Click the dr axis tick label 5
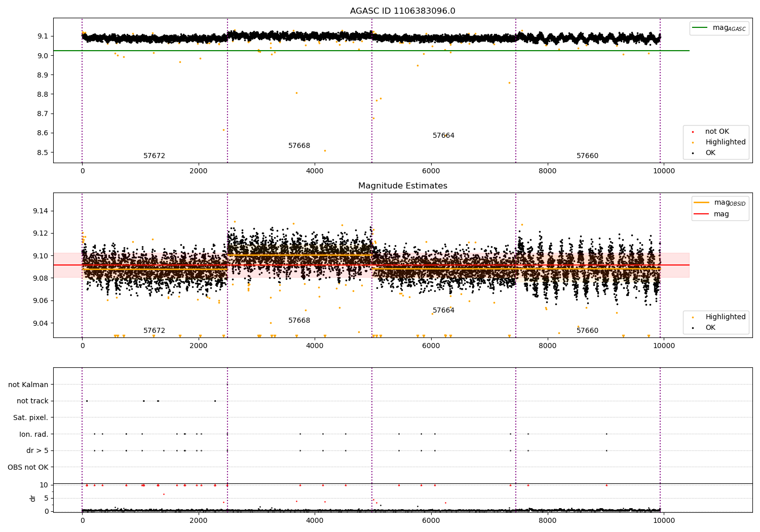This screenshot has height=532, width=760. [46, 499]
